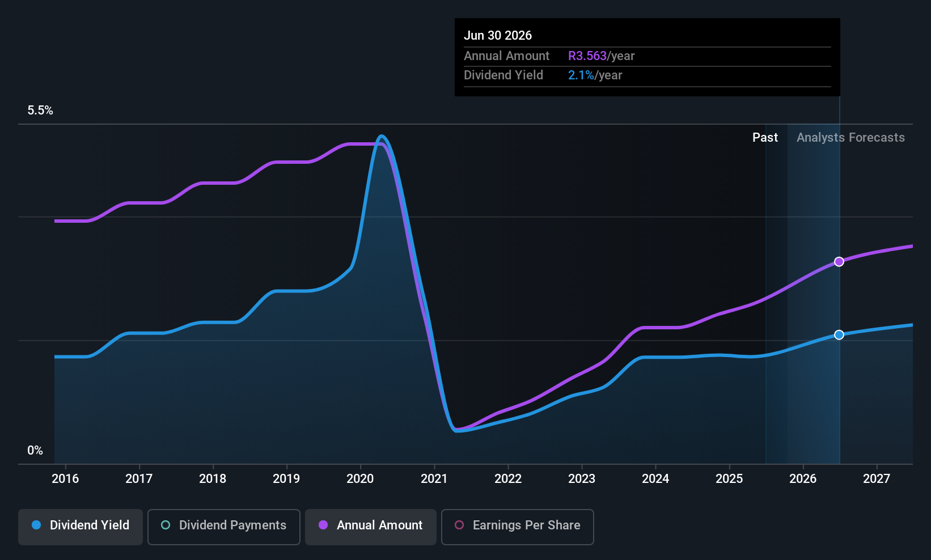Select the Analysts Forecasts section label

pos(850,138)
